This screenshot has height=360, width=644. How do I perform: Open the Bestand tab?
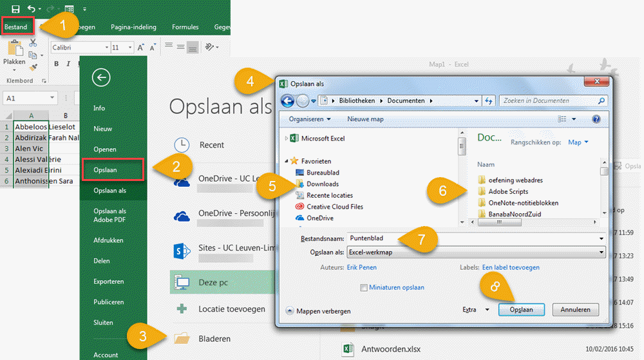coord(17,26)
